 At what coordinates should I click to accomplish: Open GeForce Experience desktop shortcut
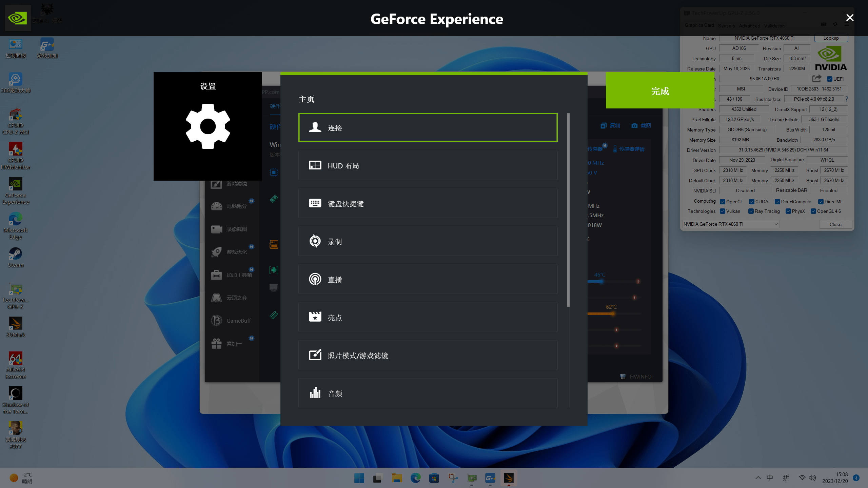coord(16,191)
